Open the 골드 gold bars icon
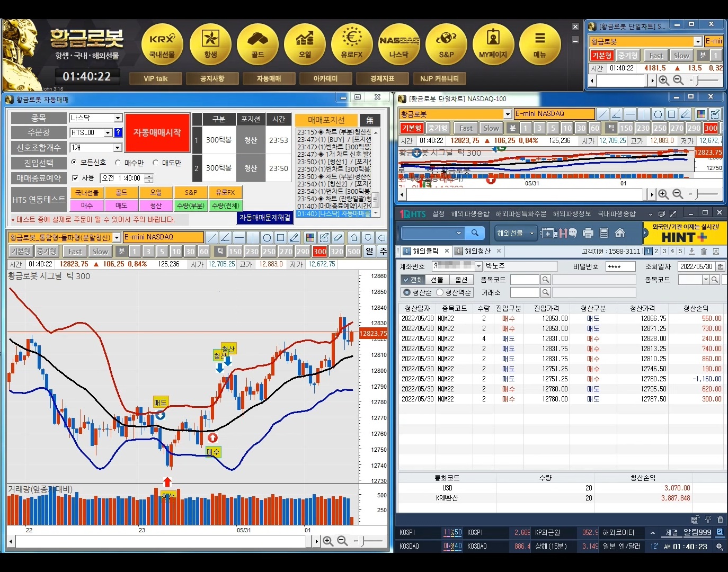Image resolution: width=728 pixels, height=572 pixels. click(x=258, y=44)
